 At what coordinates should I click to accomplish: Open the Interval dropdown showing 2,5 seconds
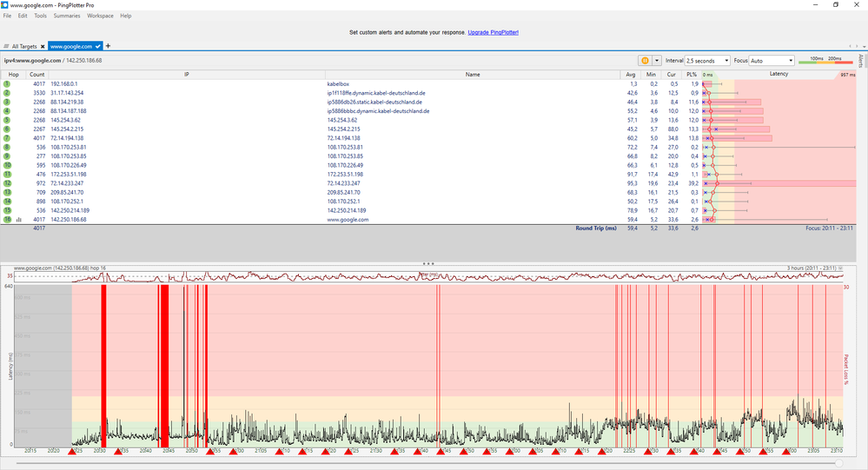pos(707,60)
